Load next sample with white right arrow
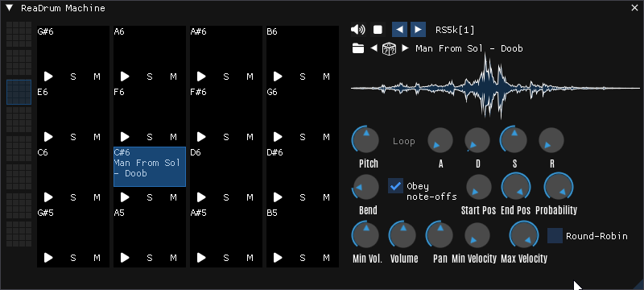Image resolution: width=644 pixels, height=290 pixels. [405, 48]
